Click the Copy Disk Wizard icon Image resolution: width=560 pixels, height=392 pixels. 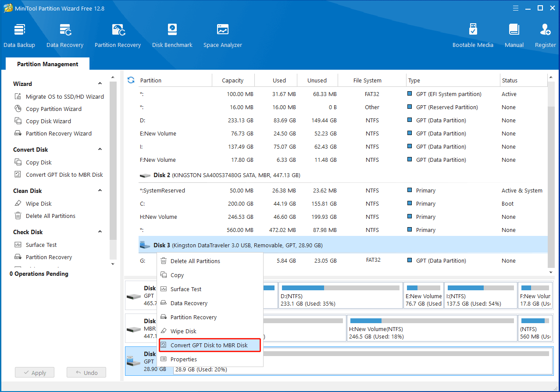point(18,121)
